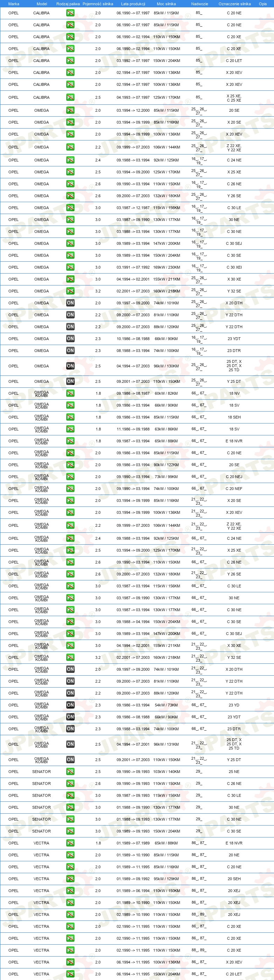The width and height of the screenshot is (274, 980).
Task: Select the '03.1991 -> 07.1992' production years cell
Action: click(133, 268)
